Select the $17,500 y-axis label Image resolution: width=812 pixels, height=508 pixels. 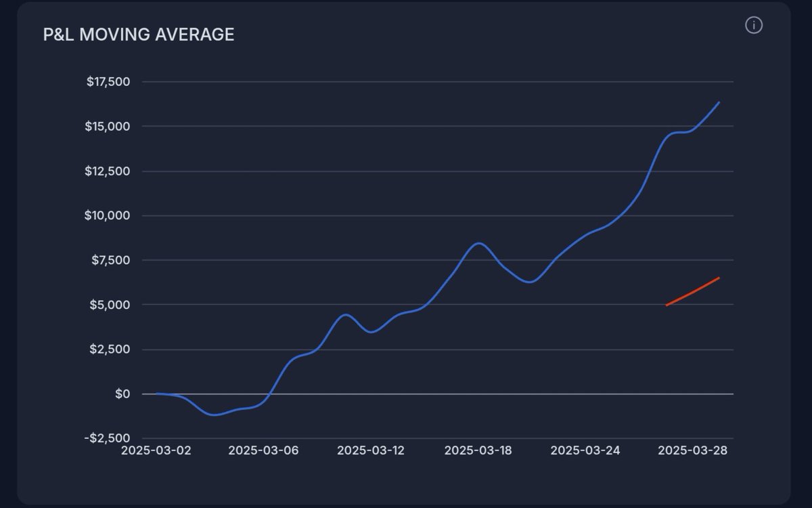tap(108, 82)
